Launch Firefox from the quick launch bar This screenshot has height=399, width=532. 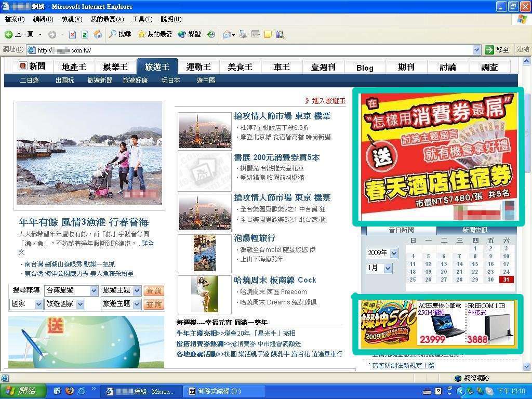(70, 391)
